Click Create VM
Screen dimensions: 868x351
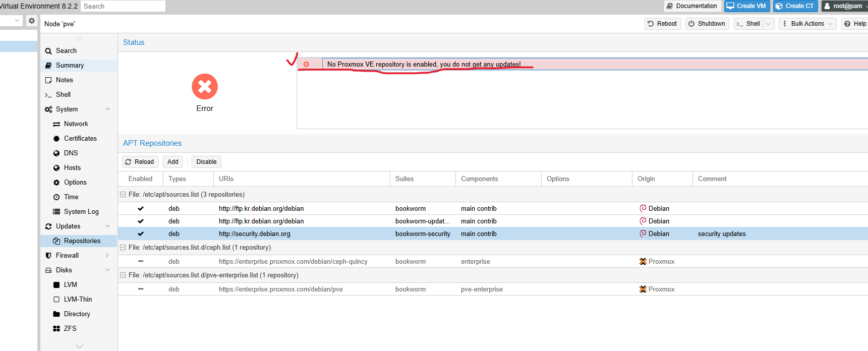[x=747, y=6]
